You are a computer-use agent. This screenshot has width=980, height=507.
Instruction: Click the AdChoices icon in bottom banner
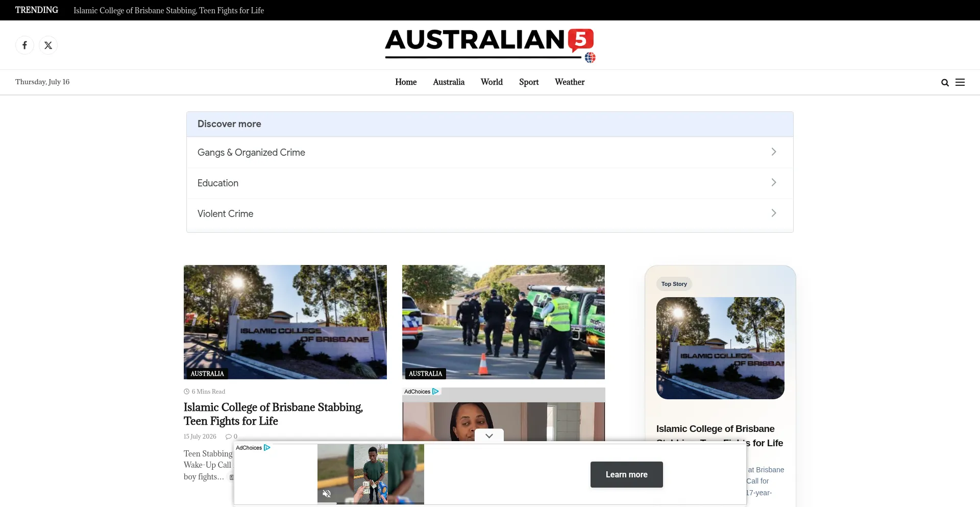click(x=267, y=448)
